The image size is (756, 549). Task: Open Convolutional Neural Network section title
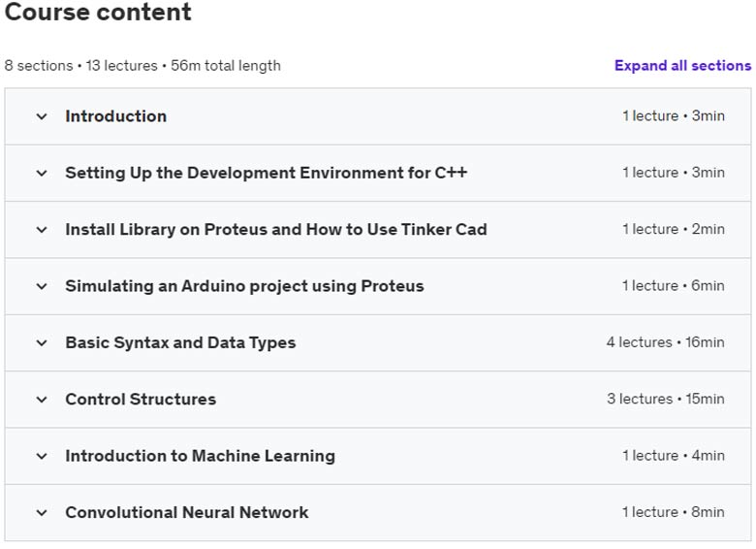(187, 512)
